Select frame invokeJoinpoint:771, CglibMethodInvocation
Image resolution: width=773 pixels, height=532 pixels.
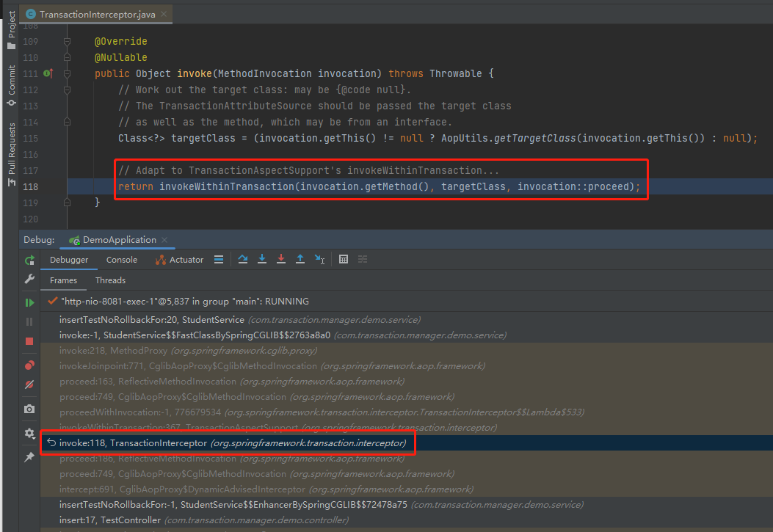(406, 366)
